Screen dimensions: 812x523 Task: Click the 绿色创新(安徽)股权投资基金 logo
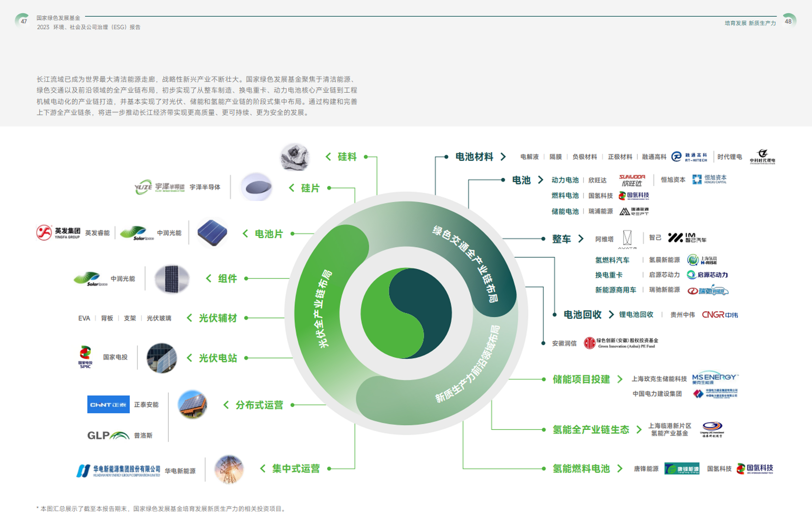pos(621,343)
